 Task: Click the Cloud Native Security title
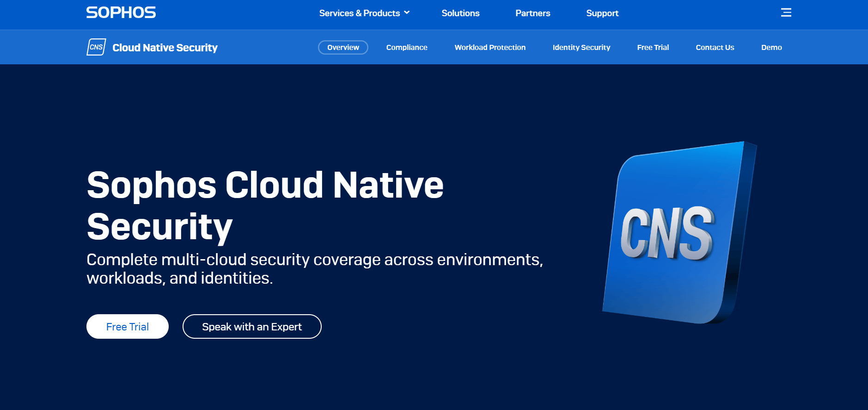coord(165,48)
